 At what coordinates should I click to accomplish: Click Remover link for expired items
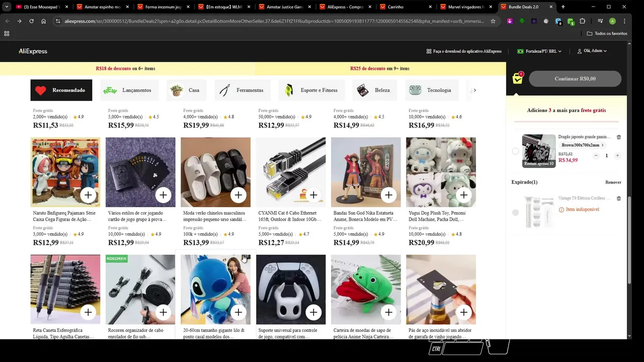[613, 183]
